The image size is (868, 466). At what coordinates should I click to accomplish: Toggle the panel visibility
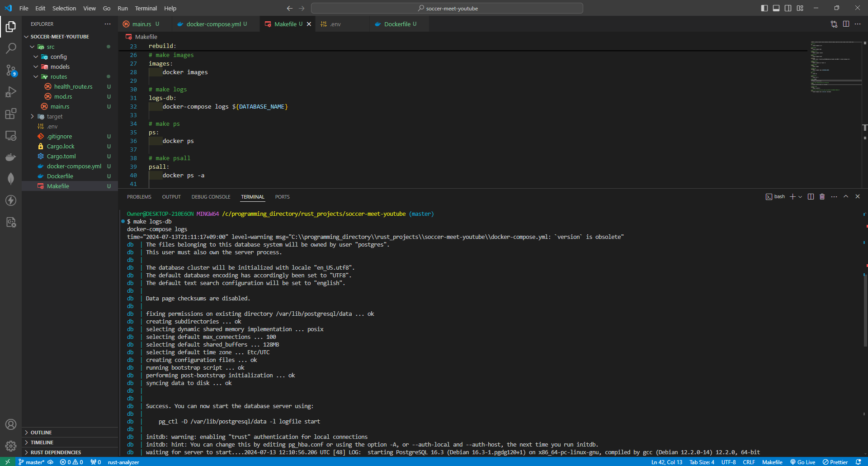776,8
